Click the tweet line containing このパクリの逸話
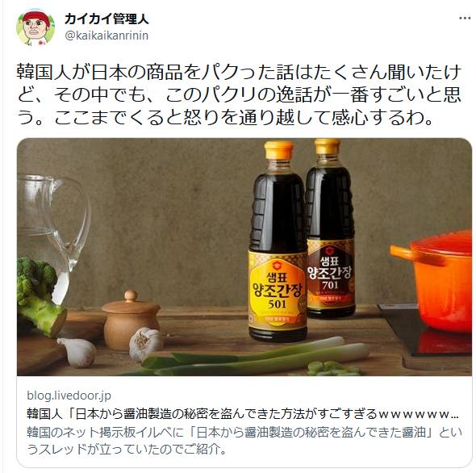 (239, 95)
